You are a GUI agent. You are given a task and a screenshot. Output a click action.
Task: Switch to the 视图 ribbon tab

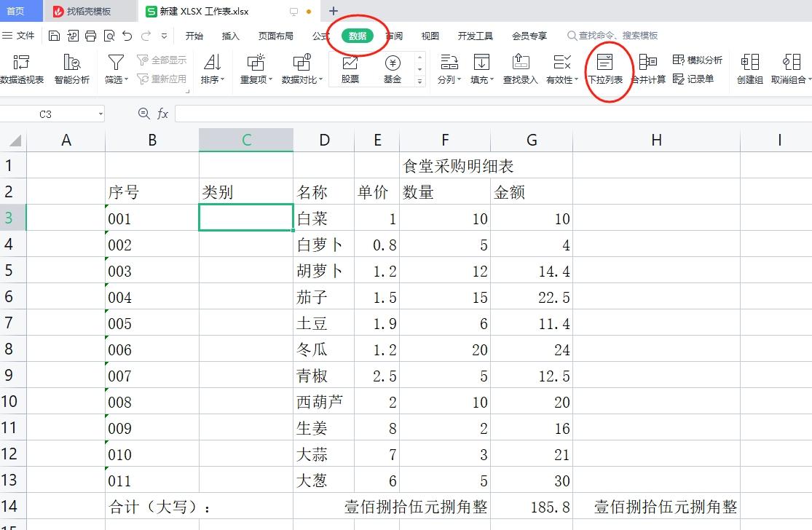tap(430, 36)
